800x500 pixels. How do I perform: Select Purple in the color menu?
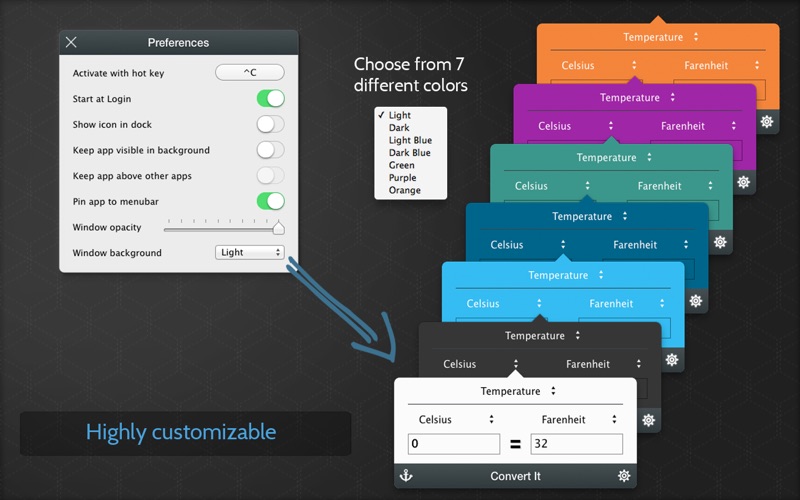(x=404, y=178)
